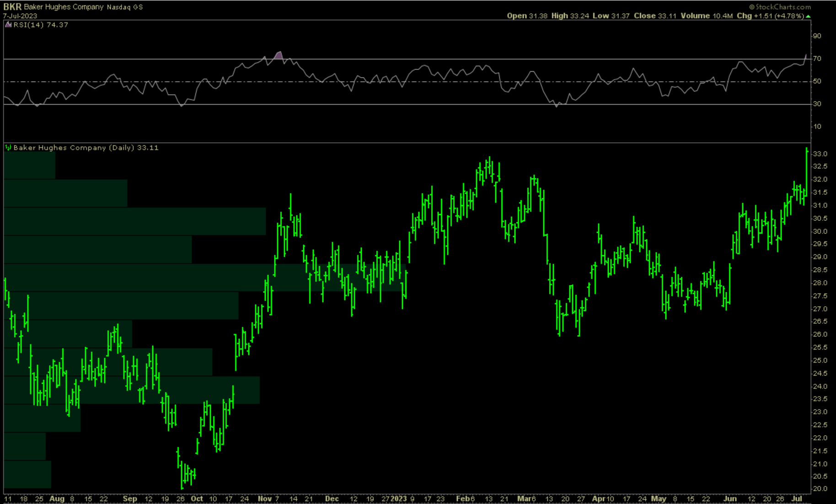Click the Nov label on date axis
The width and height of the screenshot is (836, 504).
(265, 499)
